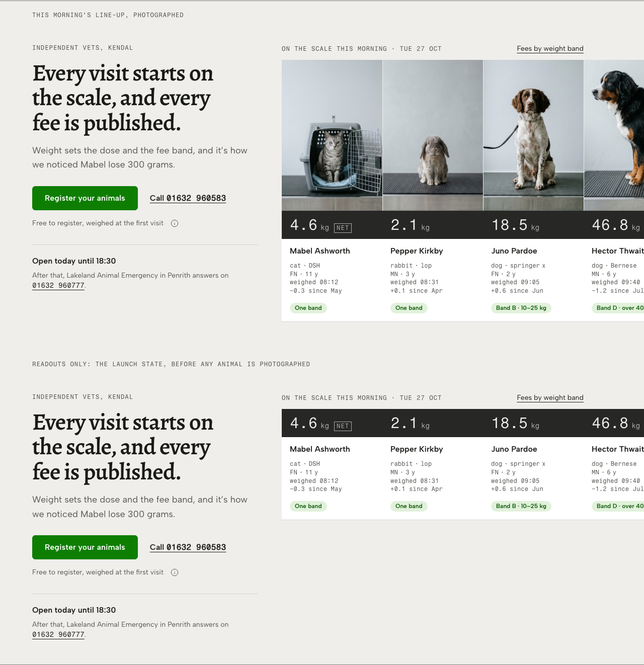The width and height of the screenshot is (644, 665).
Task: Click 'weighed 09:05' in the readouts-only section
Action: click(515, 481)
